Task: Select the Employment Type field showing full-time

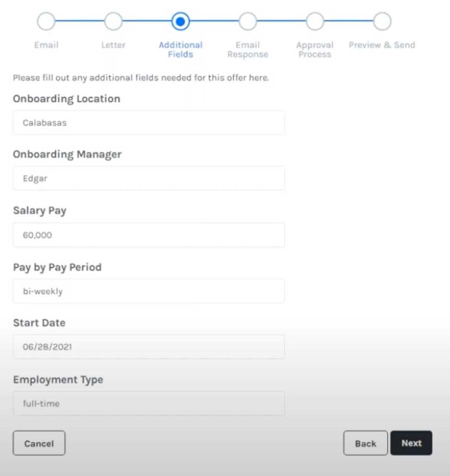Action: [x=149, y=403]
